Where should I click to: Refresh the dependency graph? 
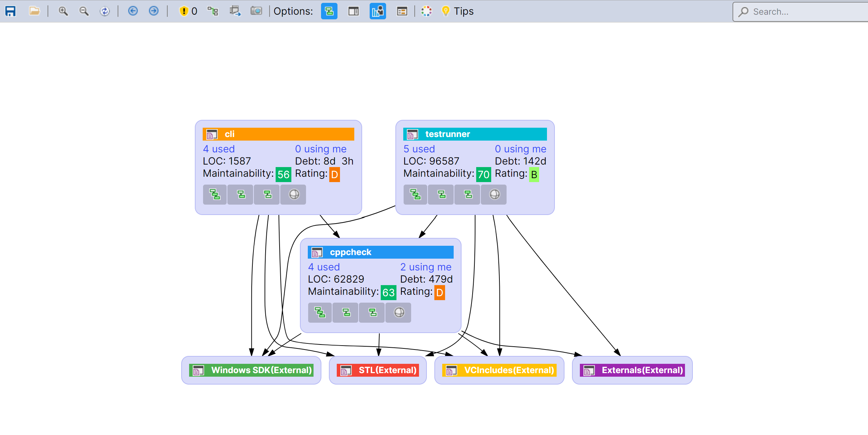105,11
